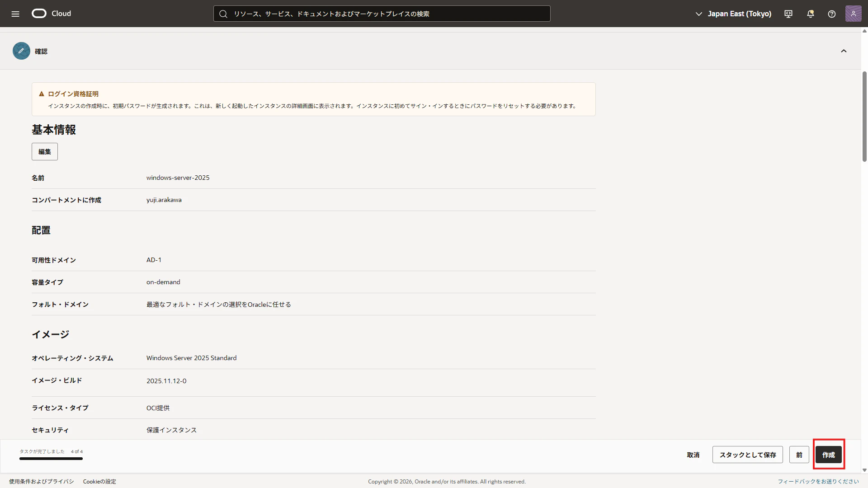Click the 編集 button under 基本情報
The height and width of the screenshot is (488, 868).
45,152
